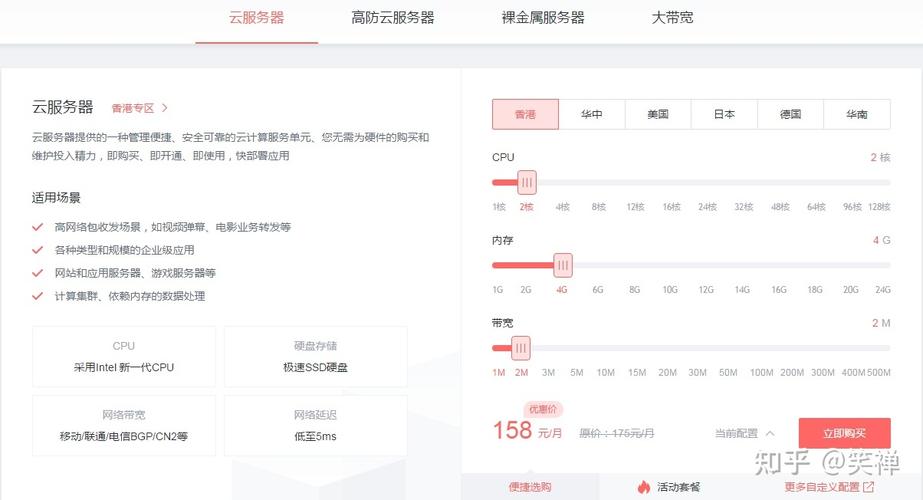Image resolution: width=923 pixels, height=500 pixels.
Task: Set CPU to 4核
Action: [x=563, y=207]
